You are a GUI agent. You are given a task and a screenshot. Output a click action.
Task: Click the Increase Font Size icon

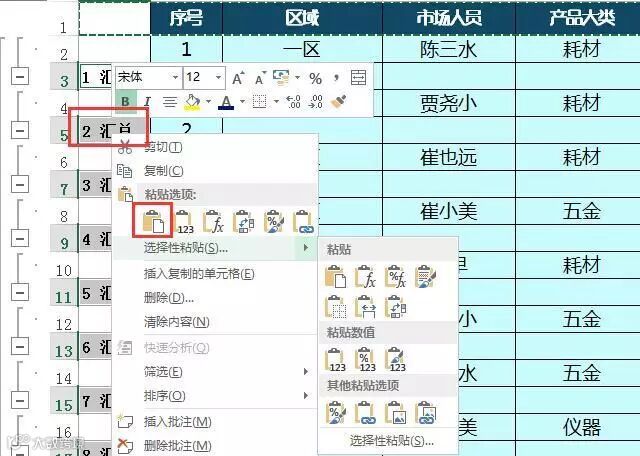(x=238, y=78)
